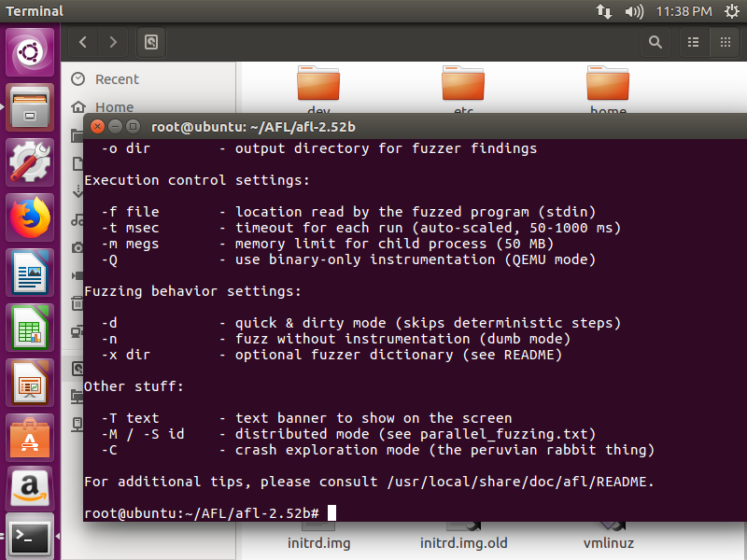This screenshot has width=747, height=560.
Task: Click the '-M / -S id' distributed mode line
Action: click(x=348, y=434)
